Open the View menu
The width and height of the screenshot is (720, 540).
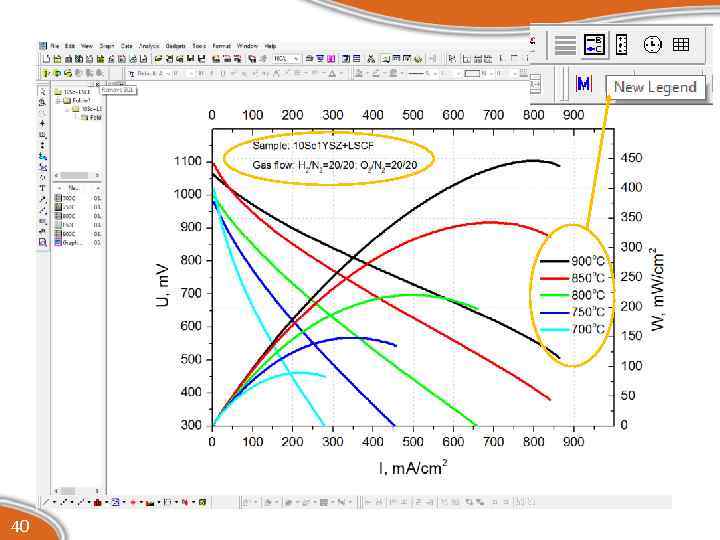pyautogui.click(x=87, y=46)
